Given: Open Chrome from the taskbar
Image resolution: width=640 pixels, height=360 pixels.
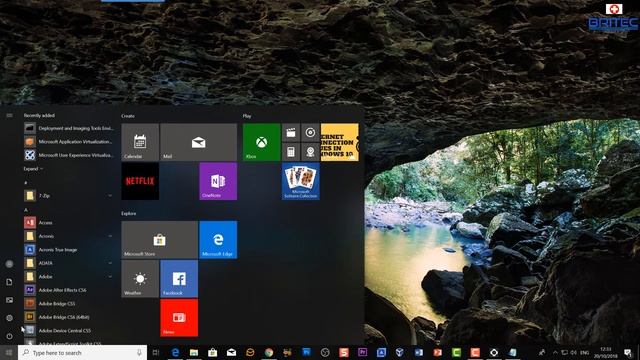Looking at the screenshot, I should [x=269, y=353].
